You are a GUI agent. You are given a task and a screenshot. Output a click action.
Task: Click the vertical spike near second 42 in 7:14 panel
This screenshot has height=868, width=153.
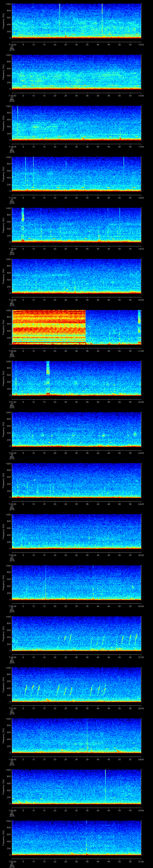[x=102, y=19]
